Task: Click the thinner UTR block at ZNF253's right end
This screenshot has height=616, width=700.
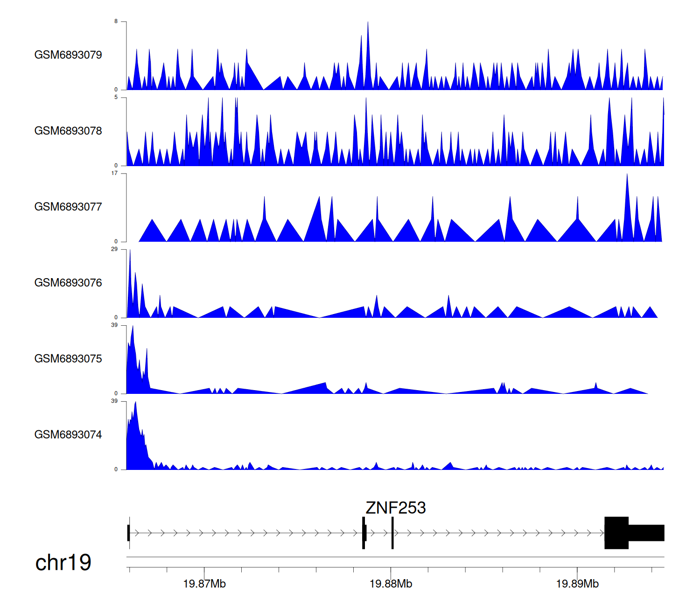Action: (x=646, y=533)
